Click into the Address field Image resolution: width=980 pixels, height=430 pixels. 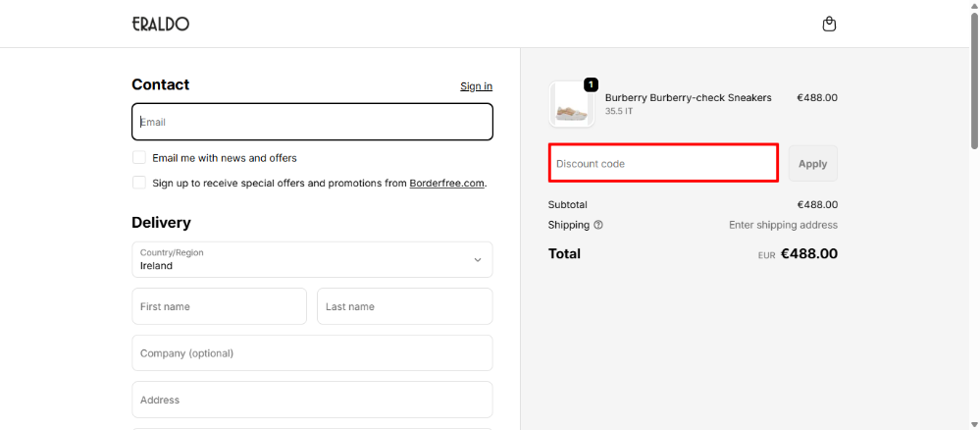click(x=312, y=400)
